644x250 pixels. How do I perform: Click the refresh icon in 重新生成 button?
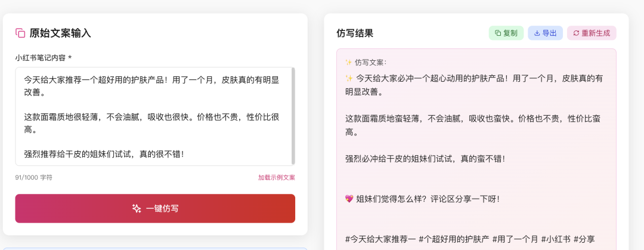pos(576,33)
